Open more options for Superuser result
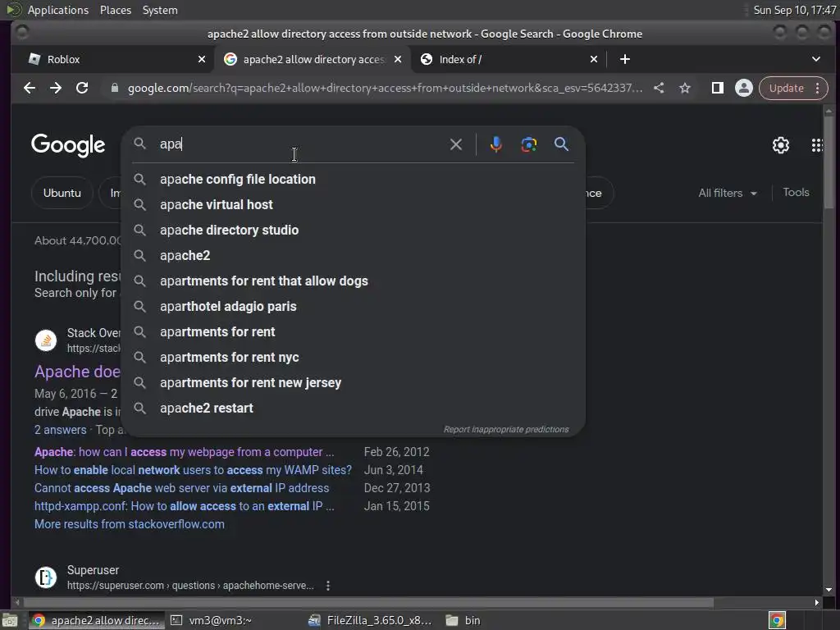This screenshot has width=840, height=630. coord(328,586)
